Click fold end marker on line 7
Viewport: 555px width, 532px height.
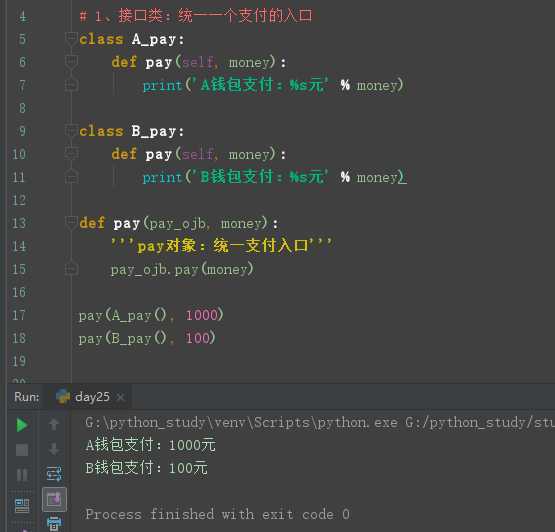[71, 85]
